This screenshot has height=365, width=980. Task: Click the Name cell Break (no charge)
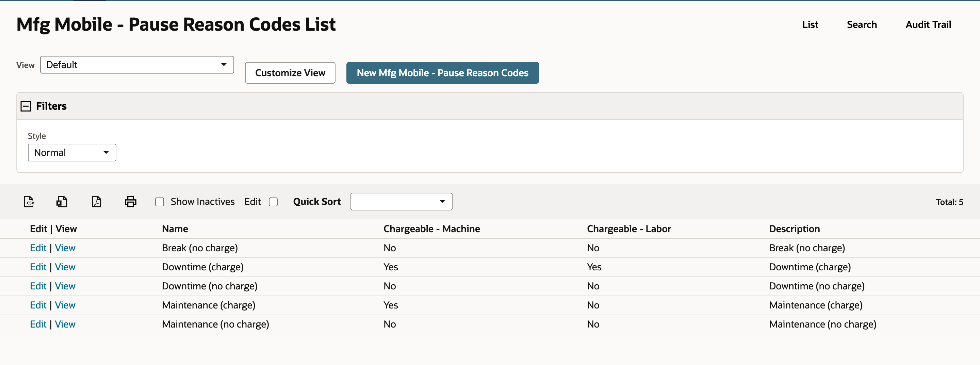coord(200,248)
